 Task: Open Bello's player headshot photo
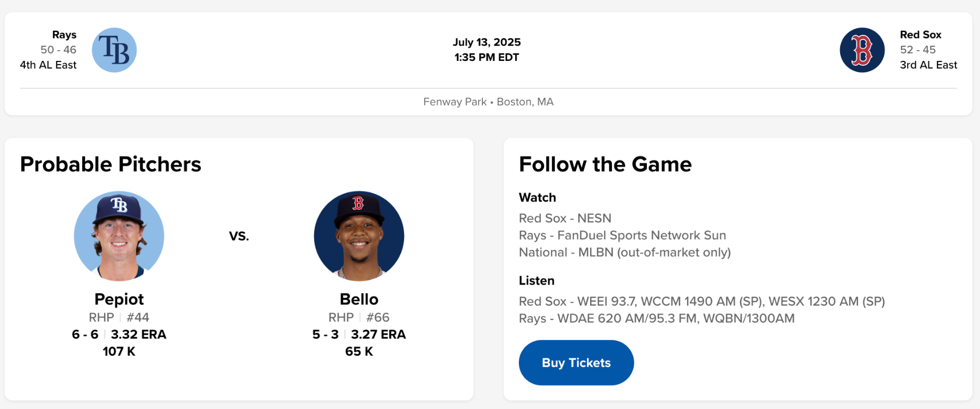tap(359, 236)
